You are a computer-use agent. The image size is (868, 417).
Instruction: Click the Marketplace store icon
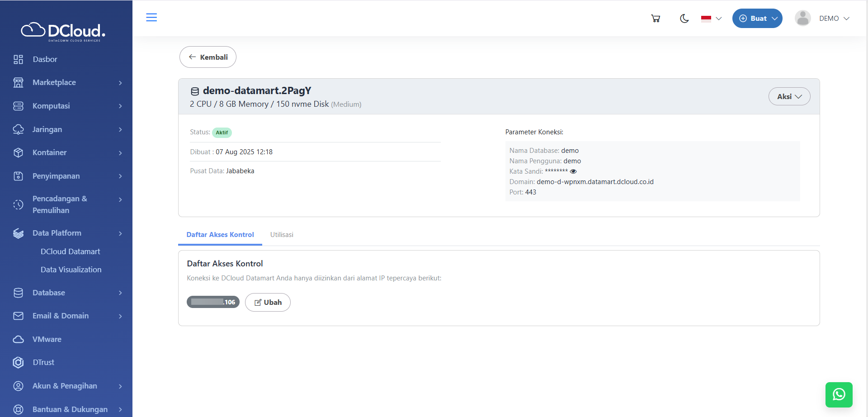pos(18,82)
